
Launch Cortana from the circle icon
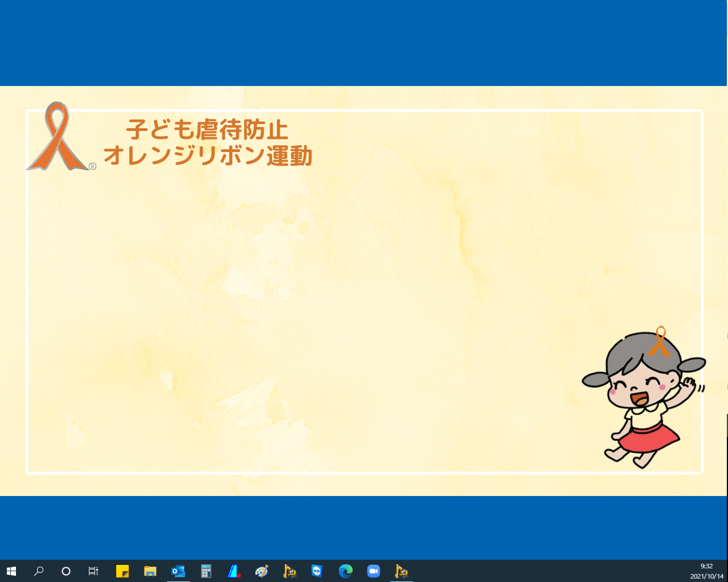[66, 571]
